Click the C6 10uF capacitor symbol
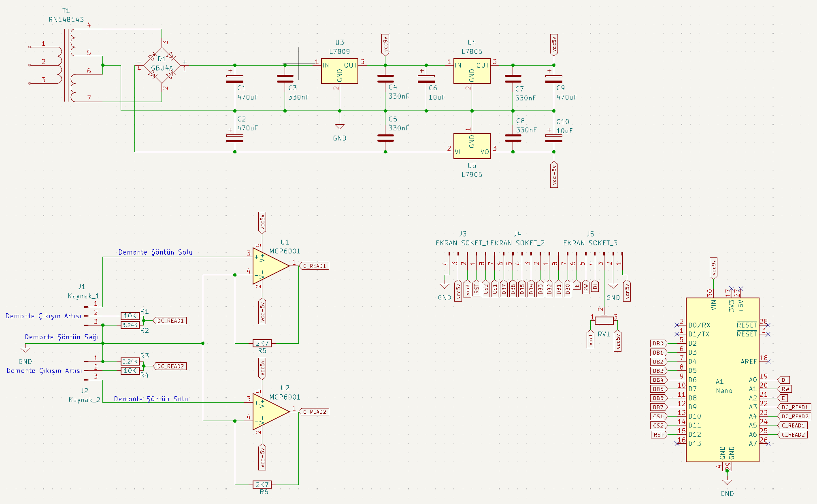817x504 pixels. point(426,79)
